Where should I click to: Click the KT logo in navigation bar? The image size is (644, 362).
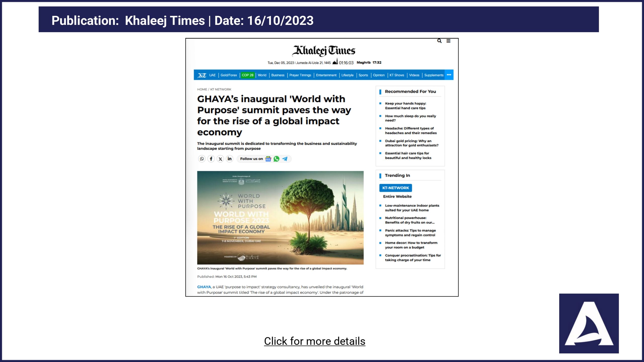[x=202, y=75]
